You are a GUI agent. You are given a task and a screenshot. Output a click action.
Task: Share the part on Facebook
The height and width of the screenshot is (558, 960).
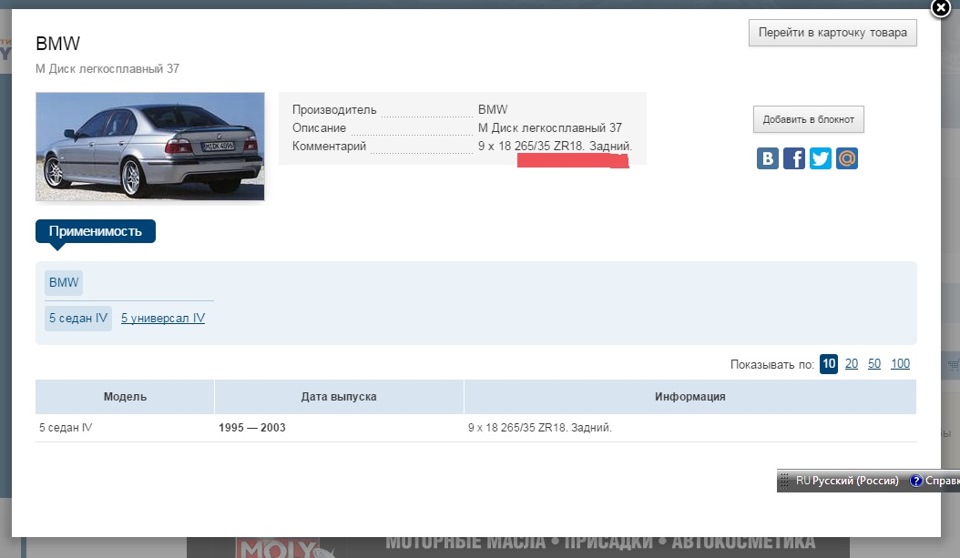[794, 158]
